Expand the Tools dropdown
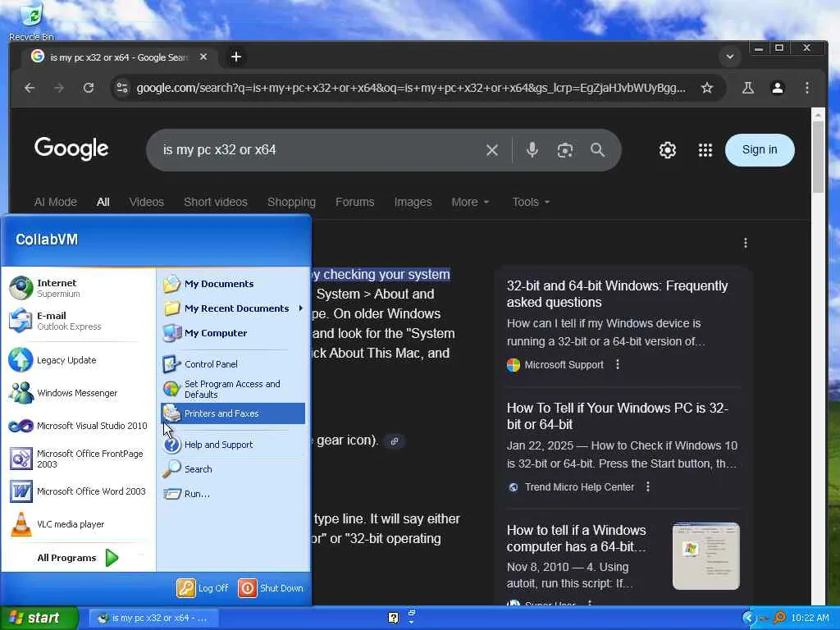Image resolution: width=840 pixels, height=630 pixels. pos(531,202)
